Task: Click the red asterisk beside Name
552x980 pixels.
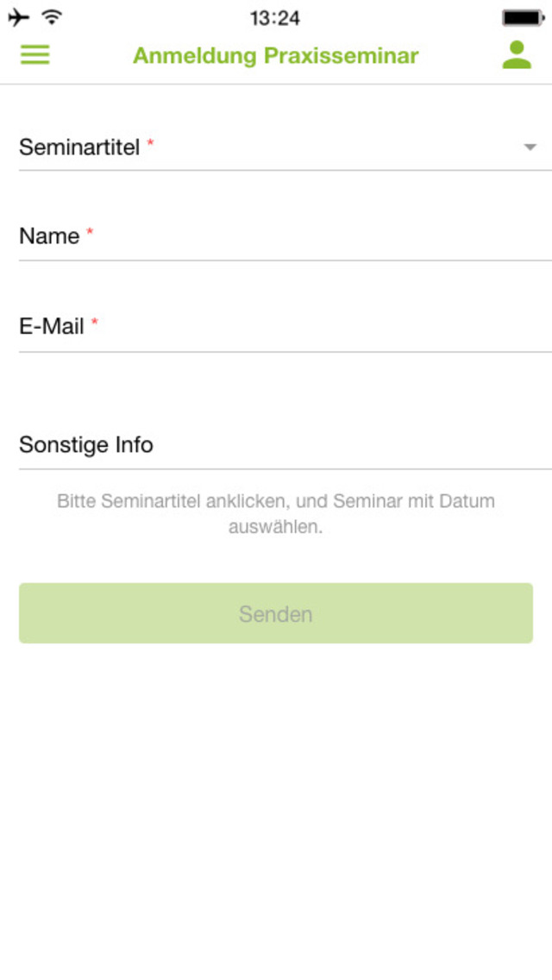Action: [x=90, y=233]
